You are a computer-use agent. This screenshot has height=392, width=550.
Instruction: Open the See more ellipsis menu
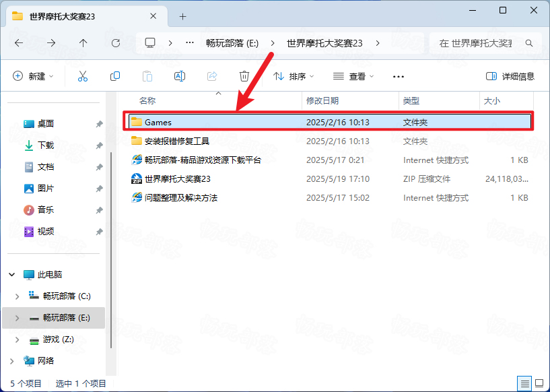(398, 77)
